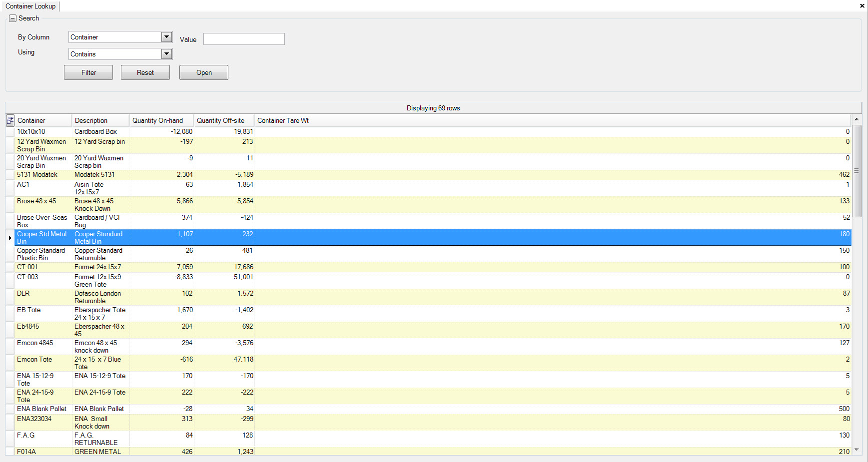Click the Eberspacher 48 x 45 description cell
This screenshot has height=462, width=868.
(101, 330)
